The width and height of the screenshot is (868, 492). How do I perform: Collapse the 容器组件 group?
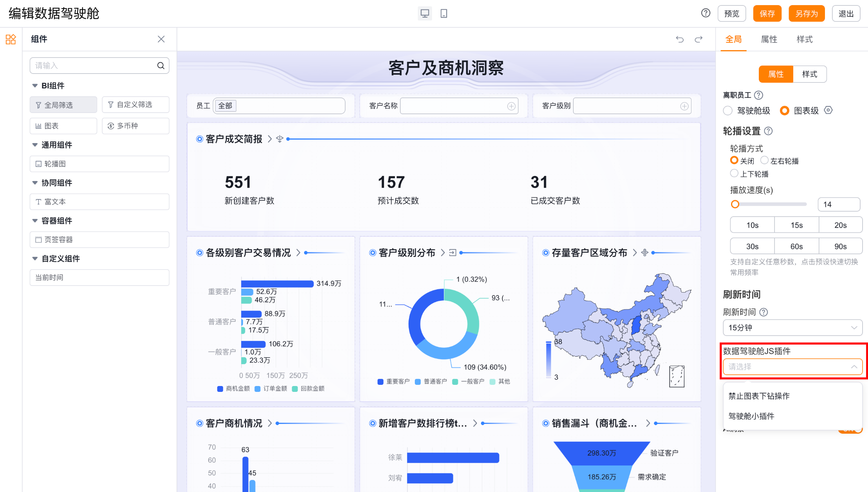pos(35,221)
